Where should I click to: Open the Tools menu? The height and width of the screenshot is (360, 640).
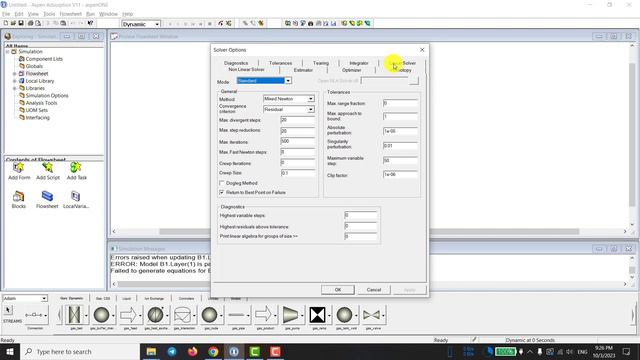click(49, 14)
